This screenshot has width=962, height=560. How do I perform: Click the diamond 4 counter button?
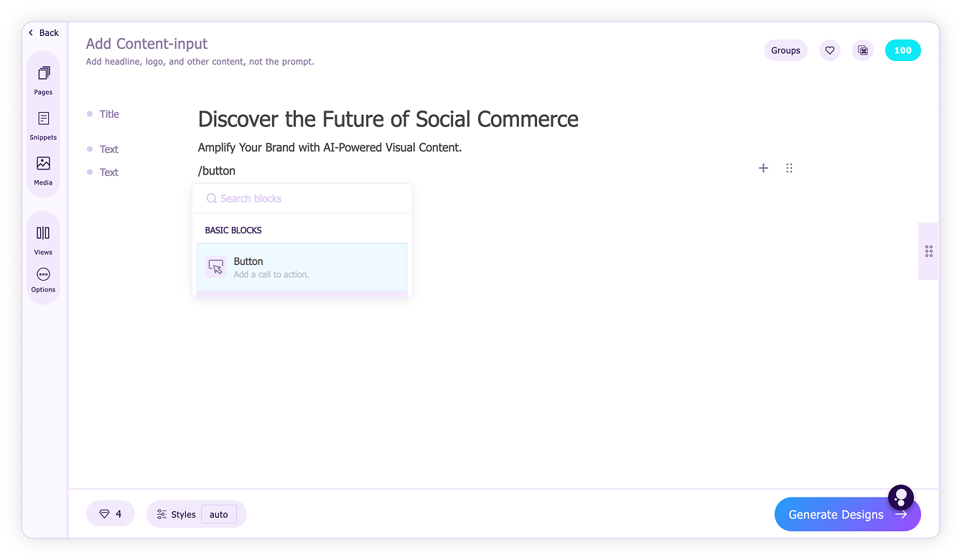coord(111,514)
